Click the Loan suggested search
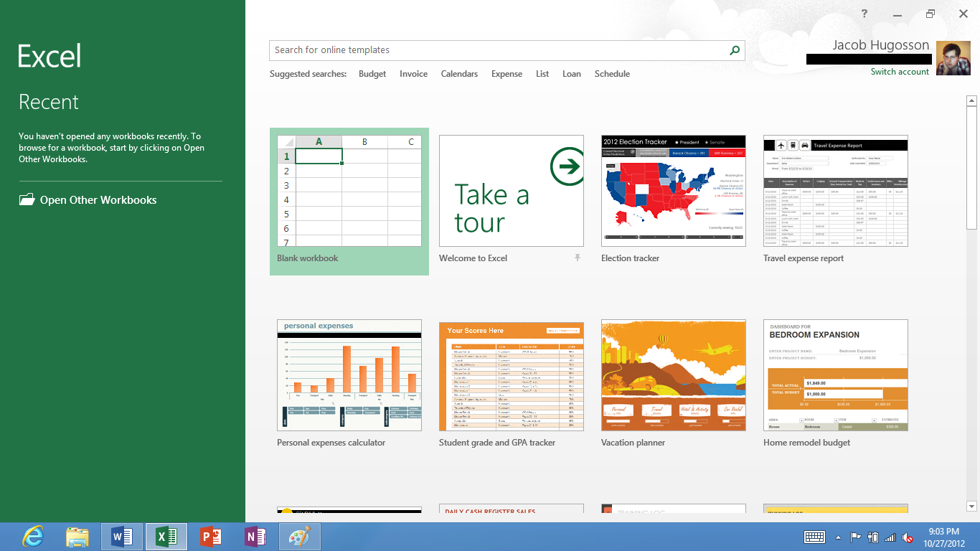This screenshot has height=551, width=980. 572,73
